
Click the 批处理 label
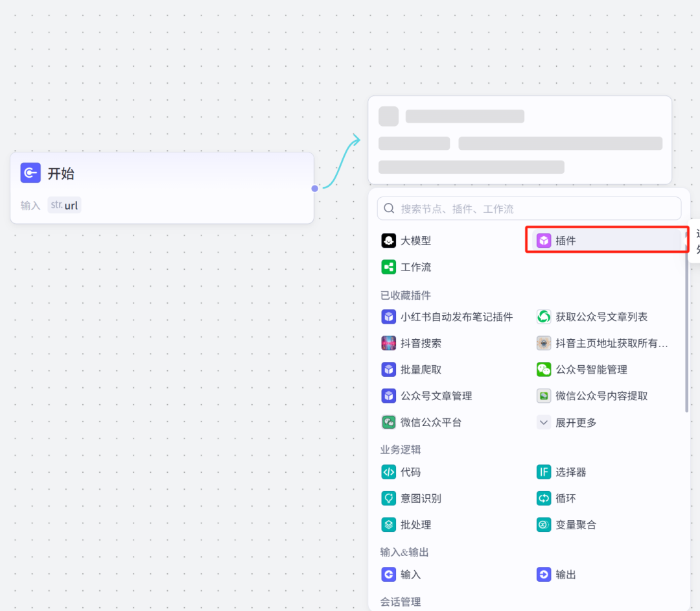point(415,525)
